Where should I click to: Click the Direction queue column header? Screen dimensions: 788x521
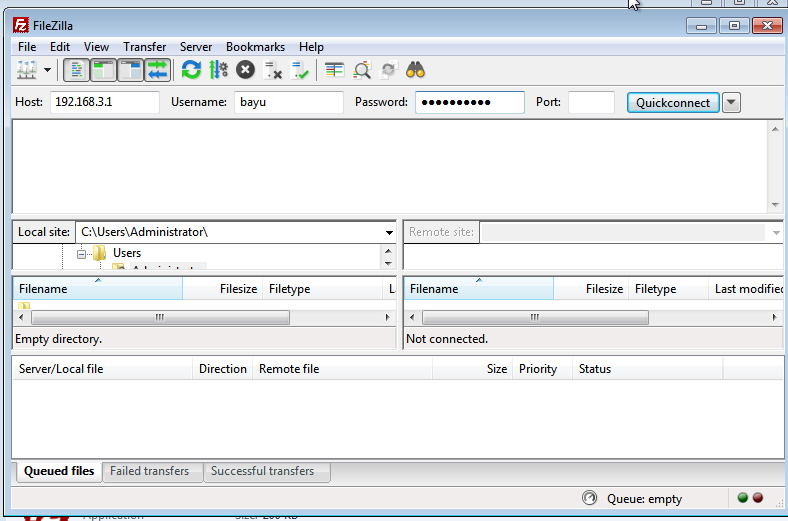(223, 369)
